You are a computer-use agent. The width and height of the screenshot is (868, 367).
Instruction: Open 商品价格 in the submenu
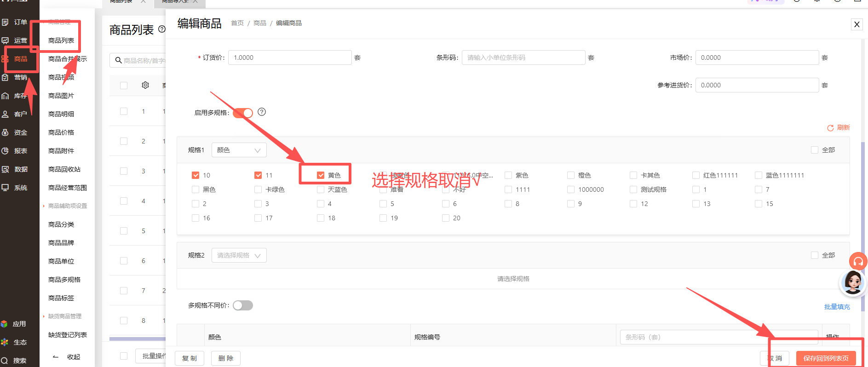(x=61, y=132)
